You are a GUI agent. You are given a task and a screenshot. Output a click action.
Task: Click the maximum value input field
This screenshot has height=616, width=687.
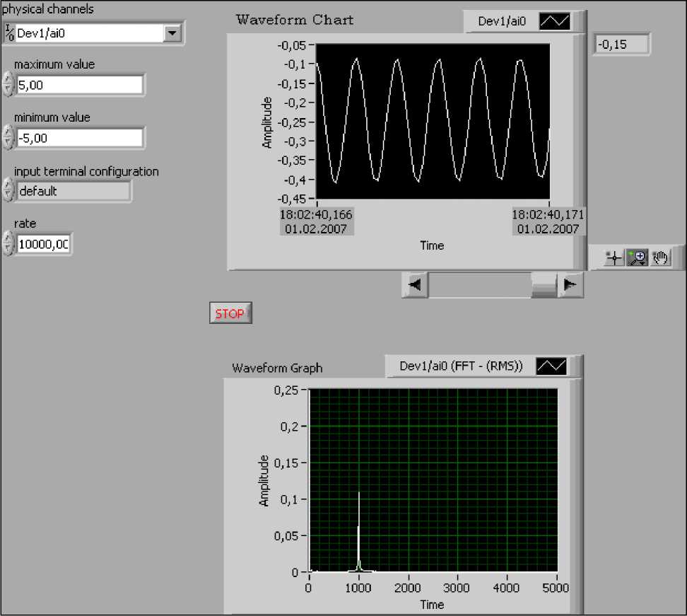[79, 85]
